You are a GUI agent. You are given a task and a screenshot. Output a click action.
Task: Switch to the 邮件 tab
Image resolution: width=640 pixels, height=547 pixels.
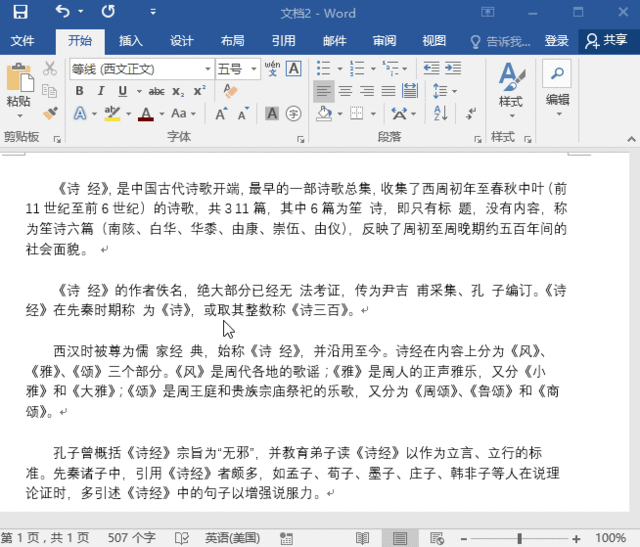coord(334,40)
